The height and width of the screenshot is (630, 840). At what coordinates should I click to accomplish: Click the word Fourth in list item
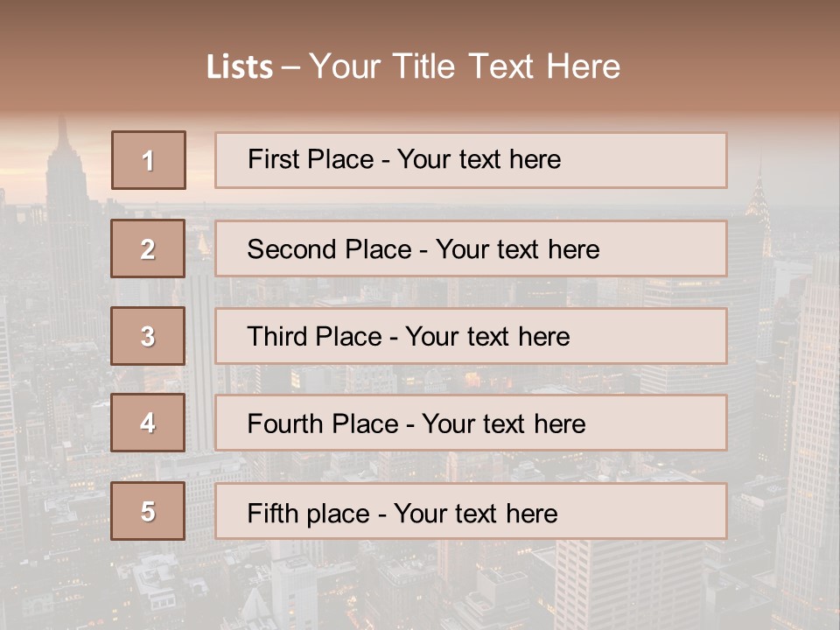point(283,424)
